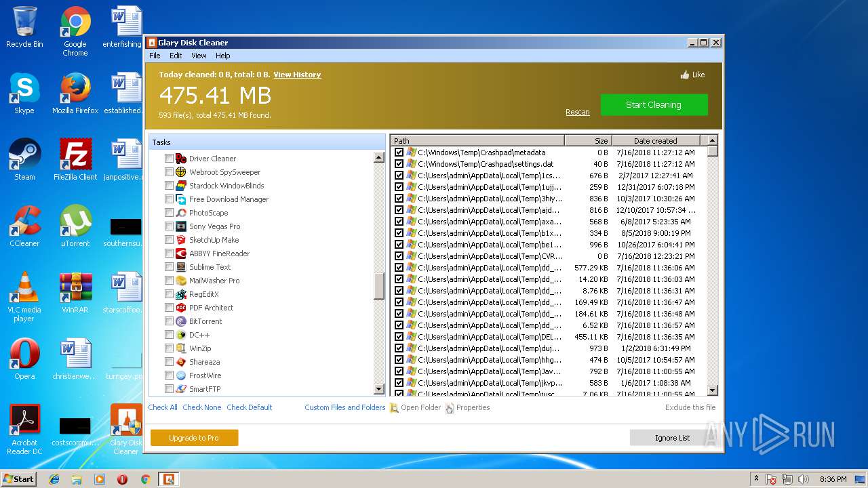
Task: Select the VLC media player desktop icon
Action: point(24,298)
